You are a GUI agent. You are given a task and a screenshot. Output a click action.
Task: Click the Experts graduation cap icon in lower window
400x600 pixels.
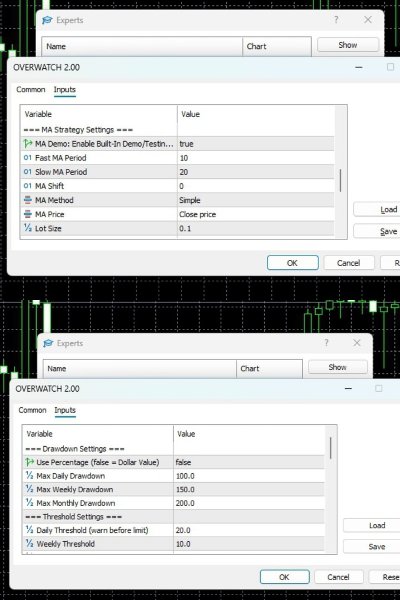[x=48, y=343]
